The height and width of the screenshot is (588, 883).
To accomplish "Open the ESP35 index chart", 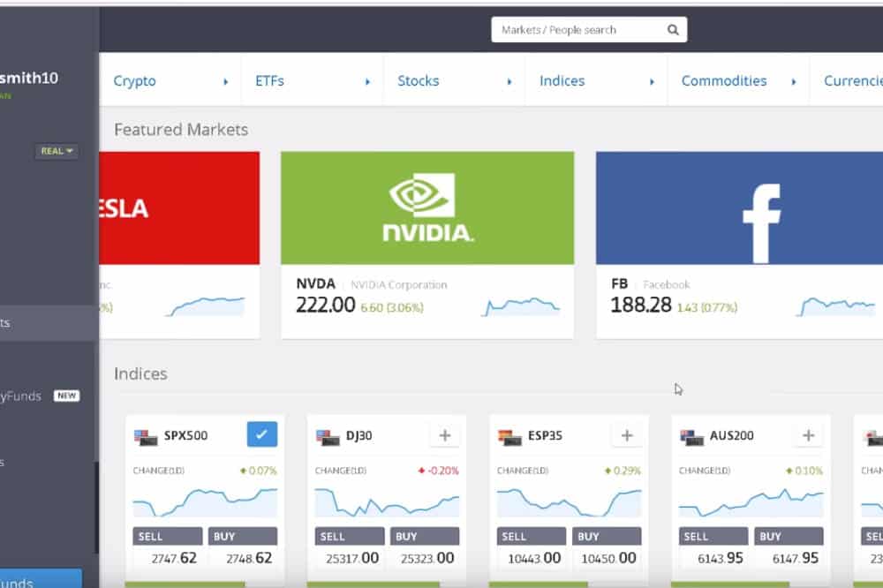I will 569,502.
